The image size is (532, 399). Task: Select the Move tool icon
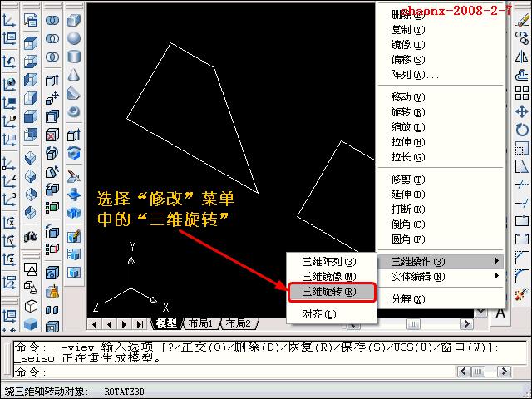click(522, 111)
